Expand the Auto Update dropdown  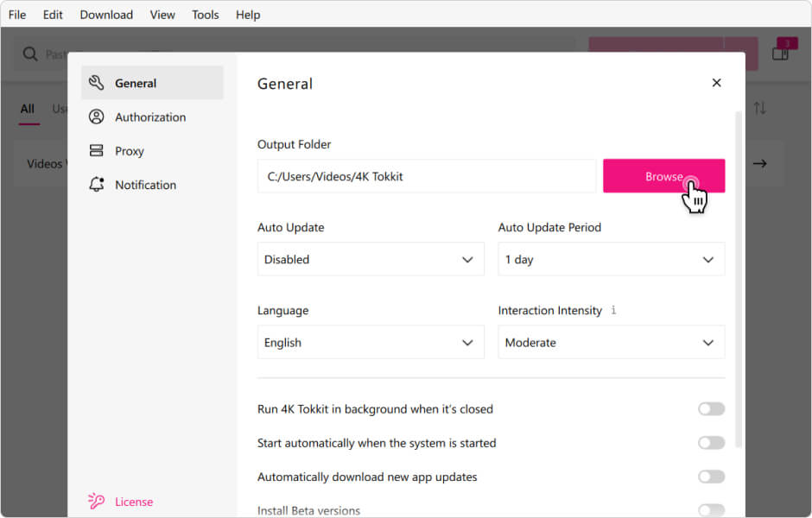371,259
